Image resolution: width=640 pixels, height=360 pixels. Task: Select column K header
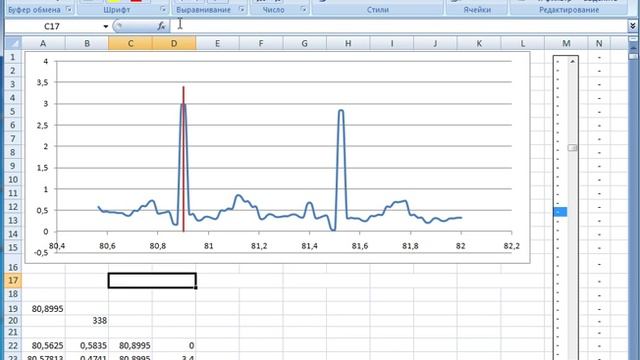[479, 43]
